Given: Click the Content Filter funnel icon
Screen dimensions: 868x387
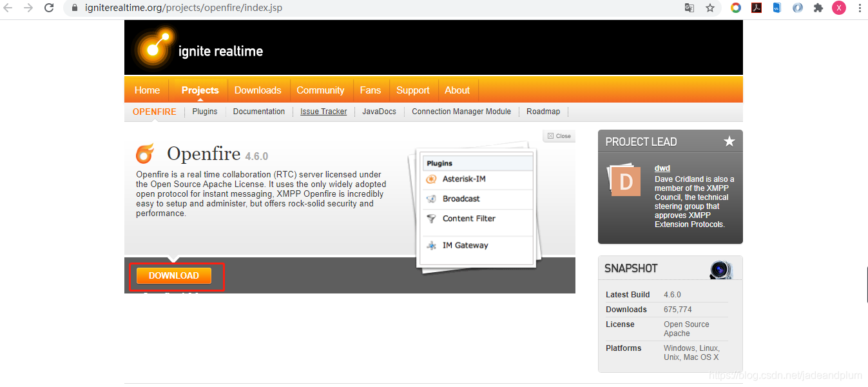Looking at the screenshot, I should [432, 219].
